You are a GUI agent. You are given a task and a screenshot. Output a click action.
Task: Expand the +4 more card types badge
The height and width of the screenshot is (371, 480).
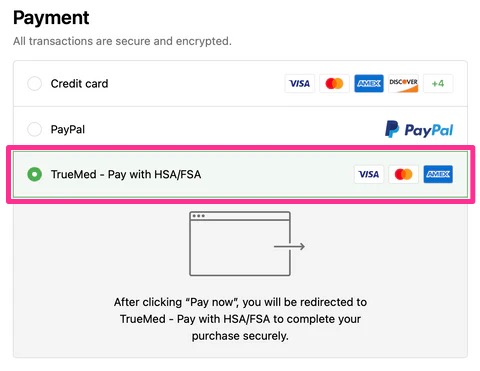pos(438,83)
